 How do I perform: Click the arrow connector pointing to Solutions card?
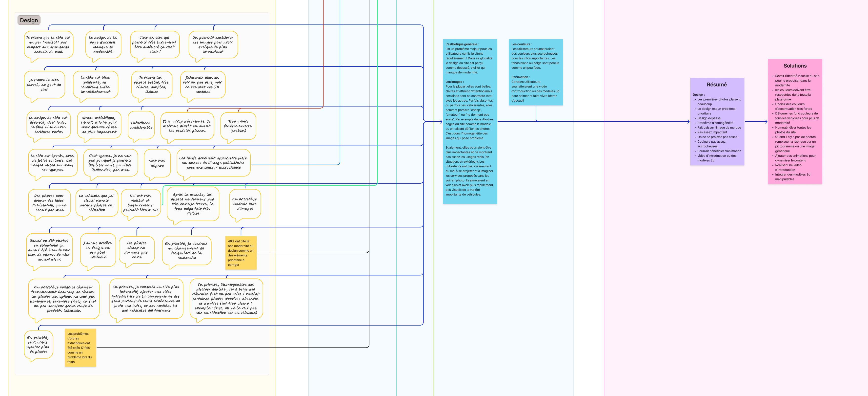pyautogui.click(x=756, y=121)
